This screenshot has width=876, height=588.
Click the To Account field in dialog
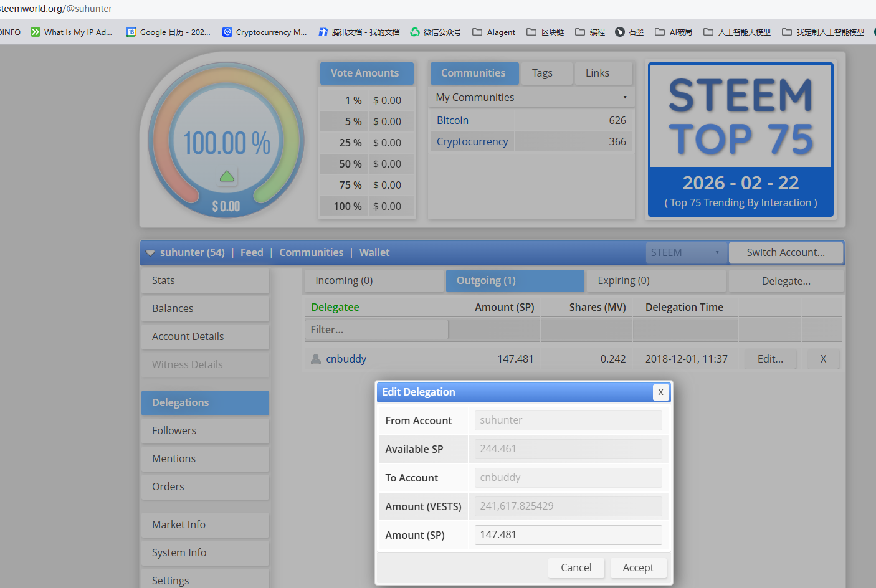[568, 477]
